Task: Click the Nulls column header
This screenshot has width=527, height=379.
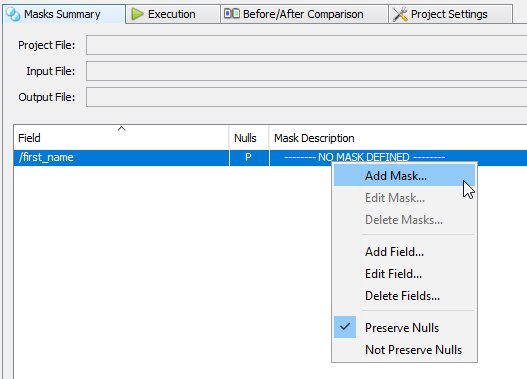Action: click(x=249, y=138)
